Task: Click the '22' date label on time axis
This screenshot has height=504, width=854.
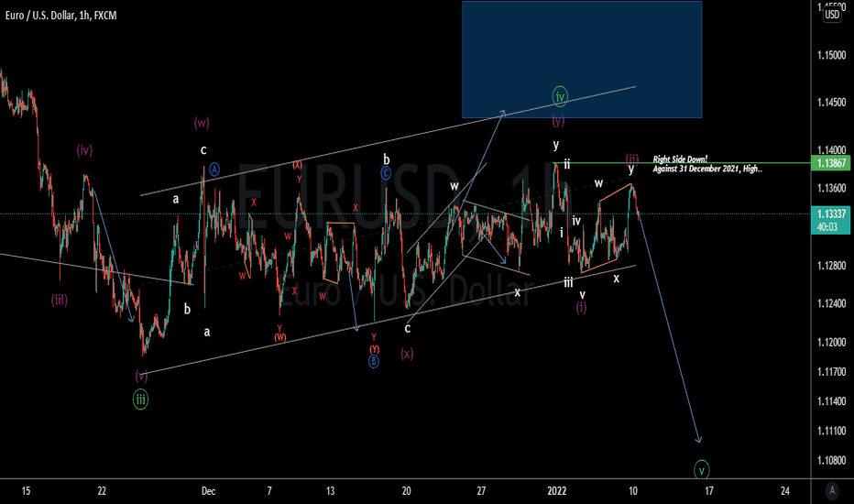Action: tap(102, 491)
